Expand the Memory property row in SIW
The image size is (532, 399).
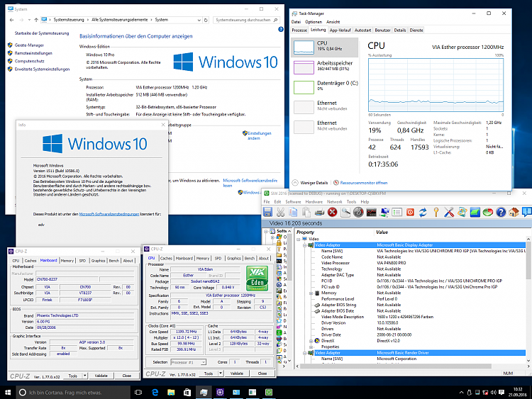(x=311, y=293)
